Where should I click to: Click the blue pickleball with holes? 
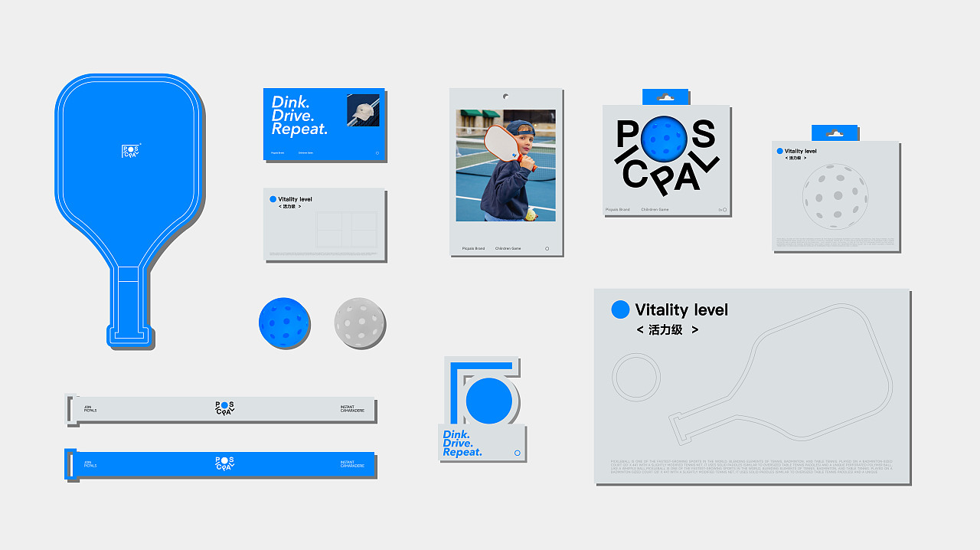pos(285,322)
